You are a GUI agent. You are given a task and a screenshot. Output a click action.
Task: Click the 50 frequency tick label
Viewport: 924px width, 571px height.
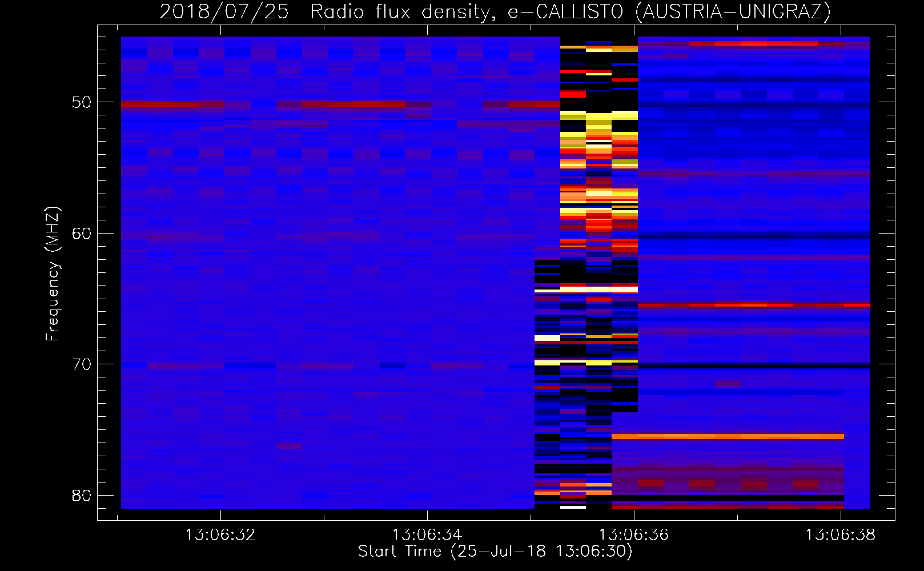click(82, 102)
